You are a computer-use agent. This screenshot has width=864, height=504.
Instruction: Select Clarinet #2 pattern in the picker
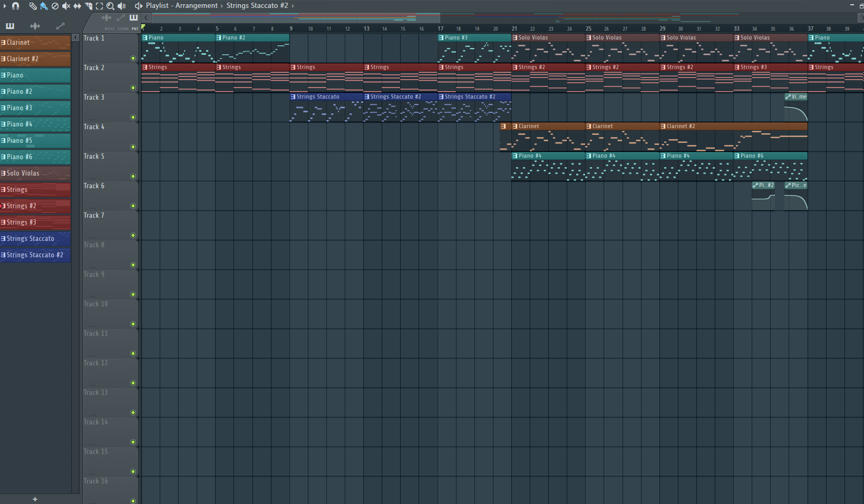(35, 59)
